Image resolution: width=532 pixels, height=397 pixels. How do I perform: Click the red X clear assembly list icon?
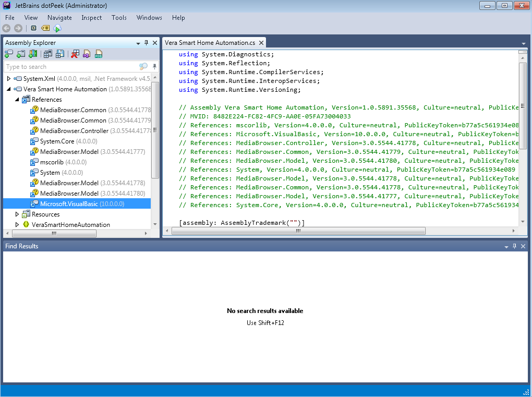[75, 54]
